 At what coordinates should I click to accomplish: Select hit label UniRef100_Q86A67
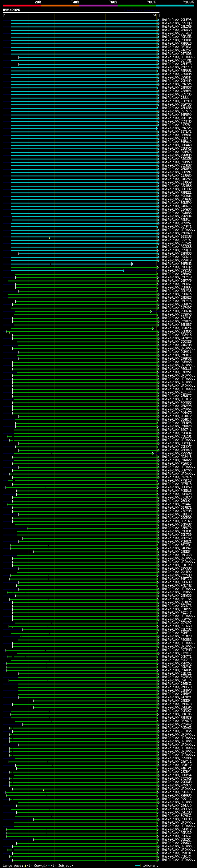coord(177,274)
